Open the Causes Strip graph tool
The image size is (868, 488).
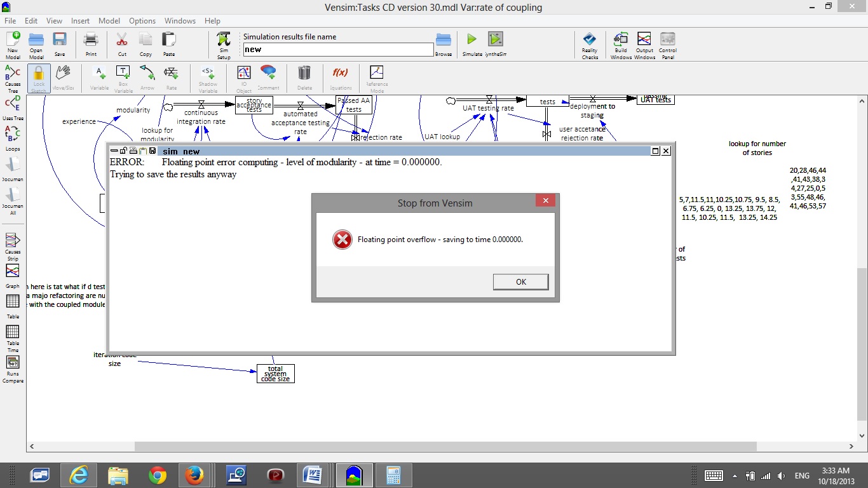[13, 247]
